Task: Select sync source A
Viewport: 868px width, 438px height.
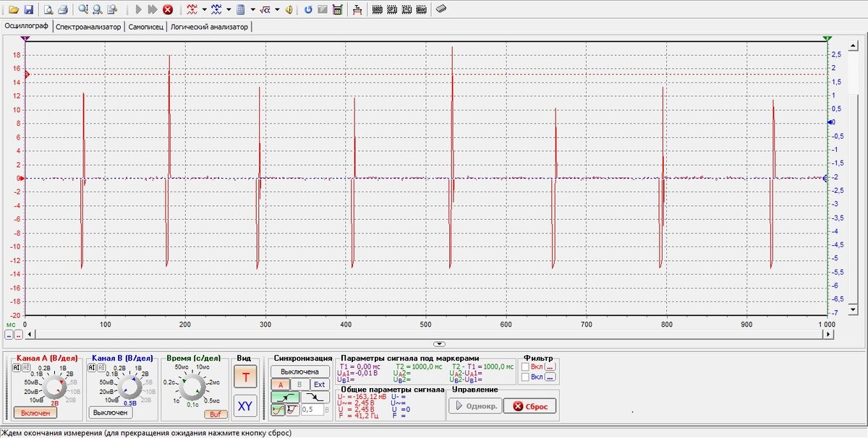Action: click(x=281, y=385)
